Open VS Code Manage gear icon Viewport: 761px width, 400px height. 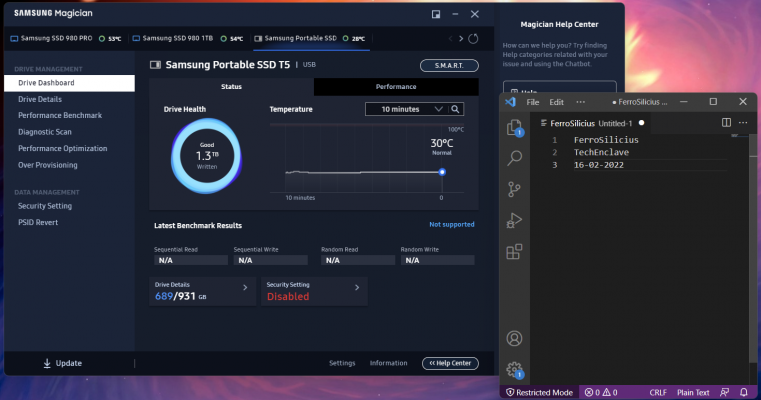pyautogui.click(x=514, y=370)
